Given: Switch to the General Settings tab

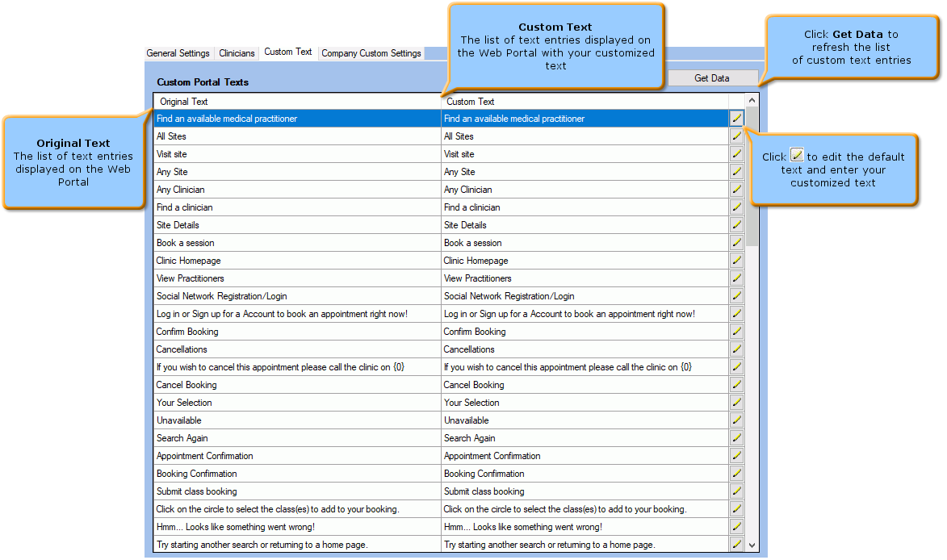Looking at the screenshot, I should click(x=178, y=52).
